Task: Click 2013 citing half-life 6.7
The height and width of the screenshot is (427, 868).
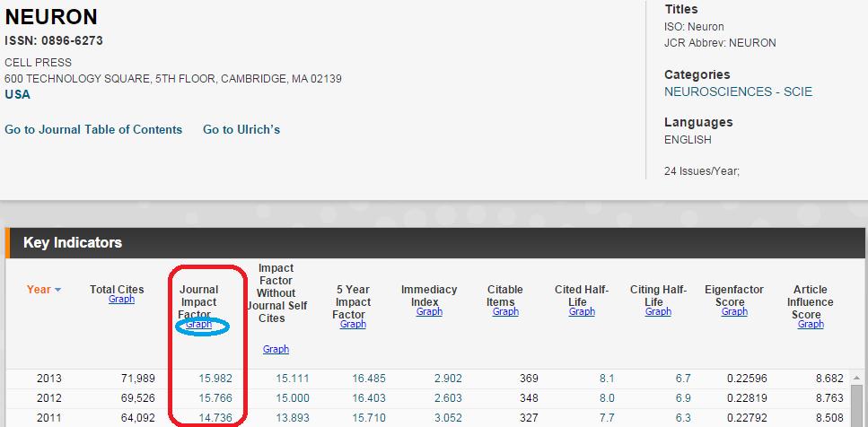Action: [683, 379]
